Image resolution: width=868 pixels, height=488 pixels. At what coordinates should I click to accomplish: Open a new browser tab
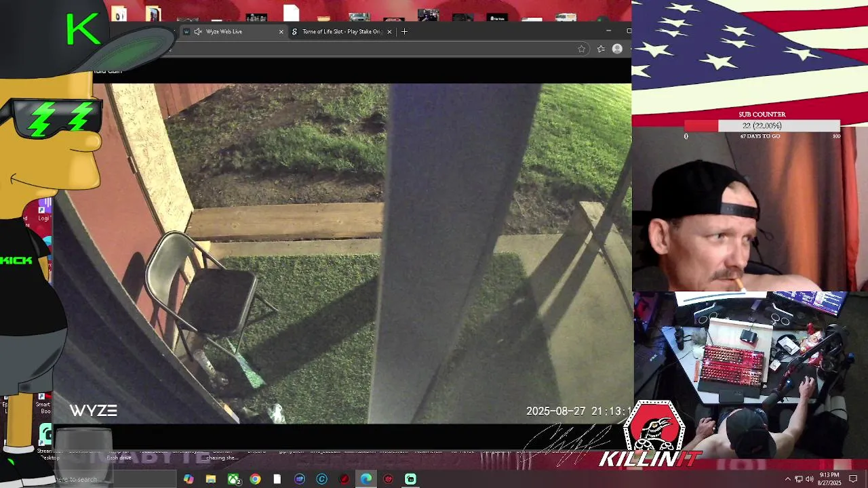click(x=404, y=31)
